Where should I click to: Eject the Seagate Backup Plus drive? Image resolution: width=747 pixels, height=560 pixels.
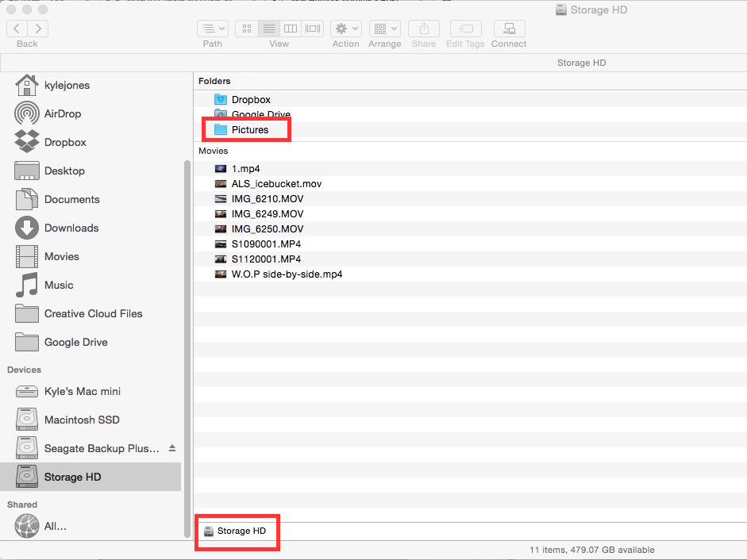pos(172,448)
